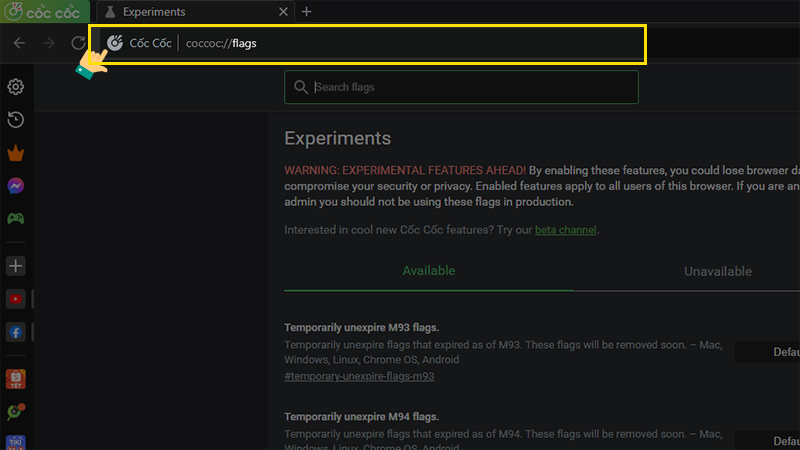
Task: Focus the Search flags input field
Action: 461,87
